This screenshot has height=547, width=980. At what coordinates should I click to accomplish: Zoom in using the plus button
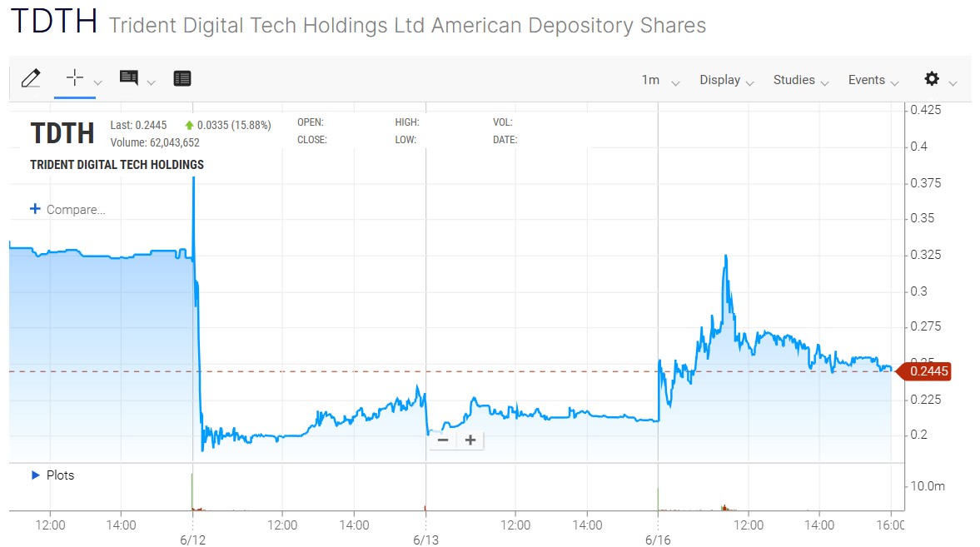coord(470,440)
